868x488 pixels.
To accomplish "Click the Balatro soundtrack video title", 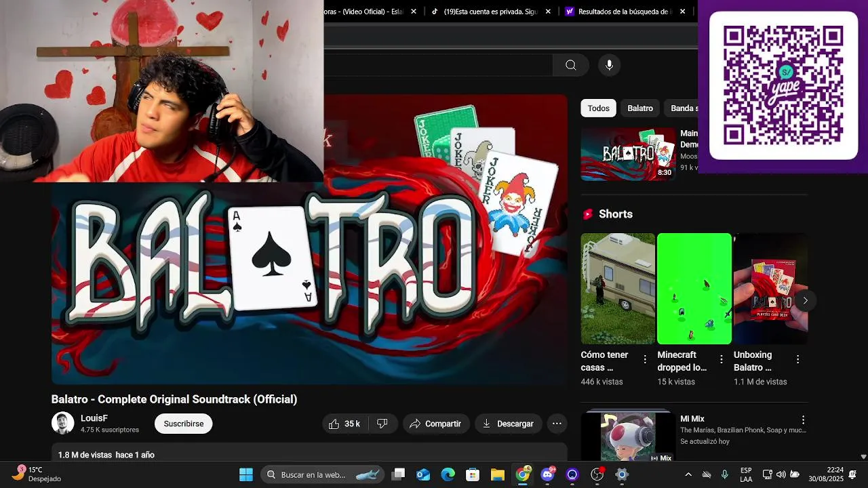I will 174,399.
